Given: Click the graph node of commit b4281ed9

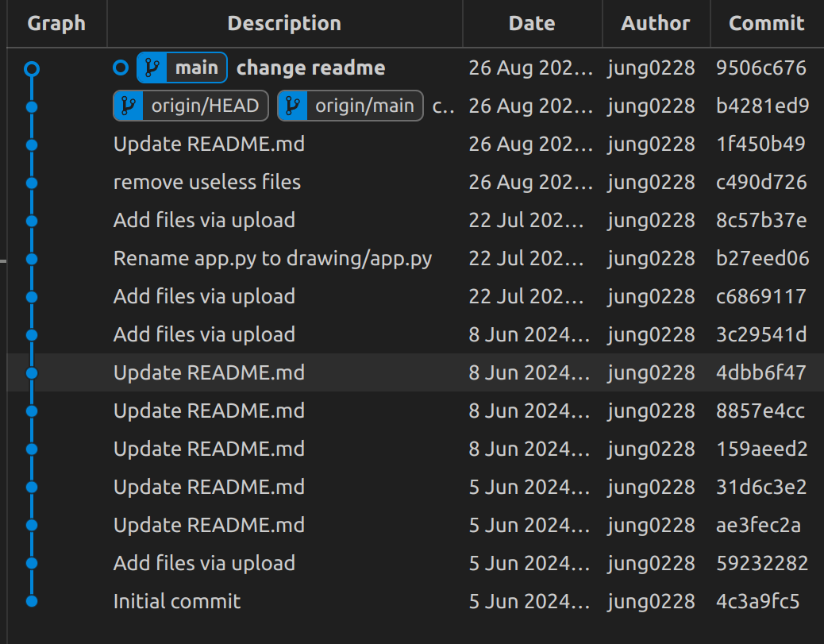Looking at the screenshot, I should (32, 106).
